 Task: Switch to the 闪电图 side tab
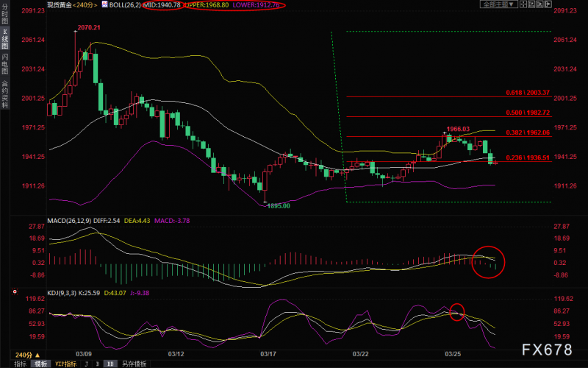pyautogui.click(x=5, y=66)
